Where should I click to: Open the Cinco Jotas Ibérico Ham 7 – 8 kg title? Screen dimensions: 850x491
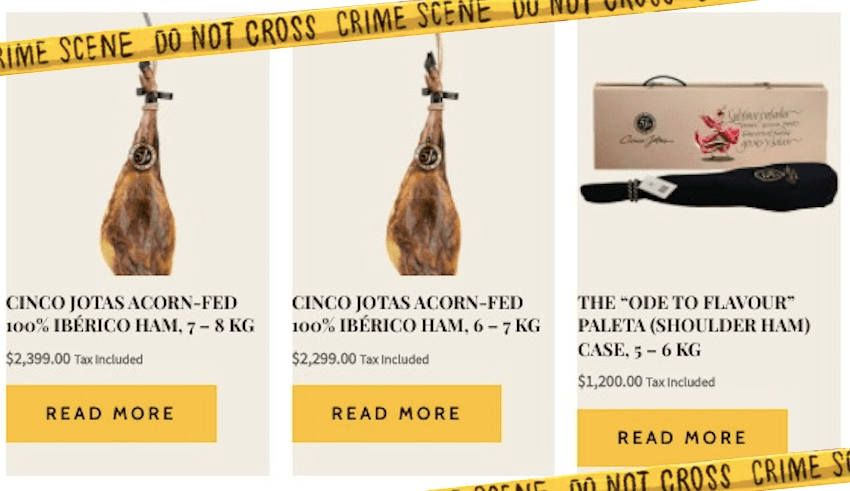[x=130, y=314]
